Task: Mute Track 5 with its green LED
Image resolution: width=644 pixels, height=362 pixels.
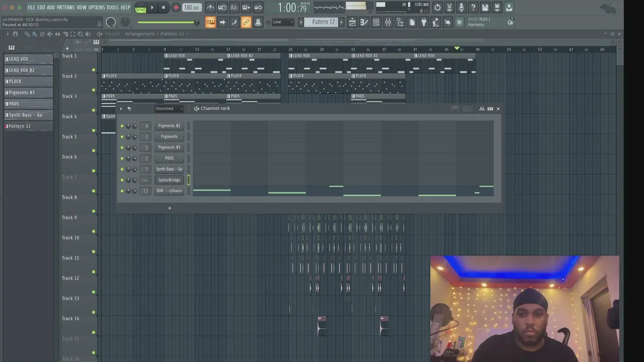Action: [94, 150]
